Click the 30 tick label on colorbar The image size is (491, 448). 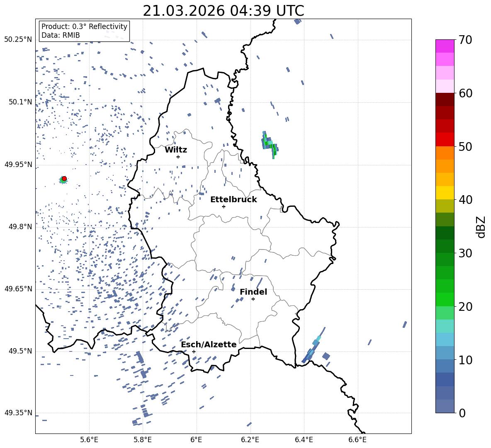465,253
